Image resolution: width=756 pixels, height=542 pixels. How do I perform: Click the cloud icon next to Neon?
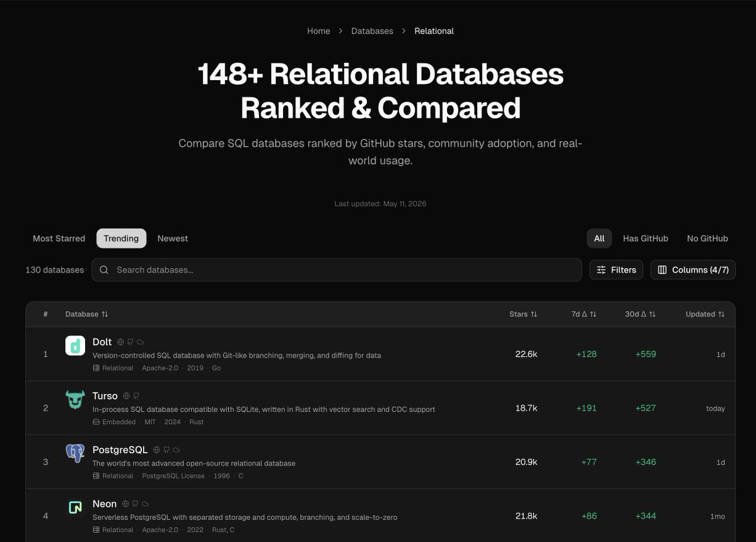tap(145, 504)
